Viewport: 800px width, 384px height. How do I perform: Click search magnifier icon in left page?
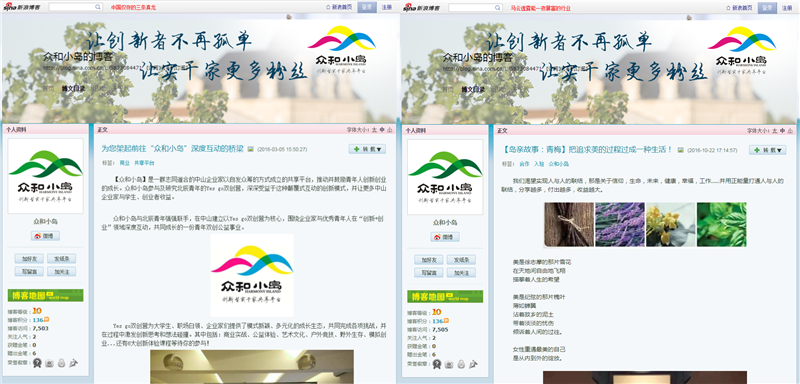tap(98, 8)
